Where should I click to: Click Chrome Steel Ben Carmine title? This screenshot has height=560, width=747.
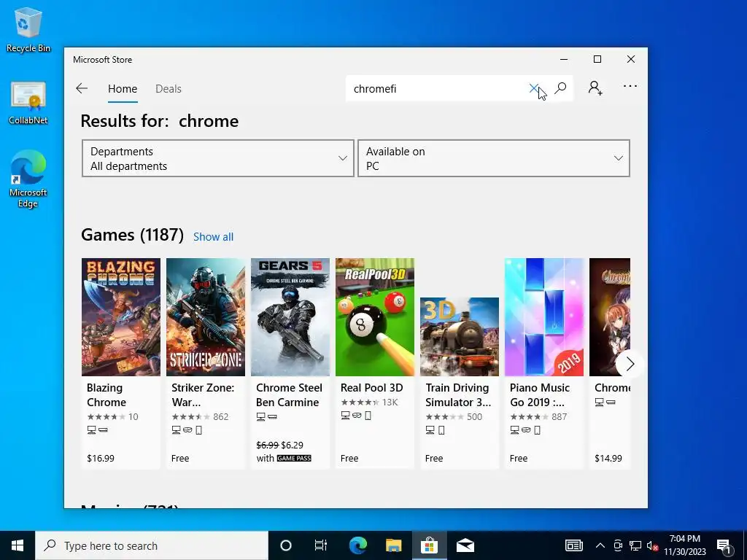tap(289, 394)
